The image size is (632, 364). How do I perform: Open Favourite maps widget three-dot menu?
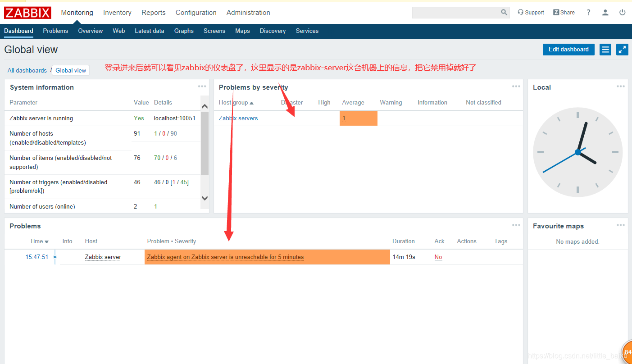(x=621, y=225)
